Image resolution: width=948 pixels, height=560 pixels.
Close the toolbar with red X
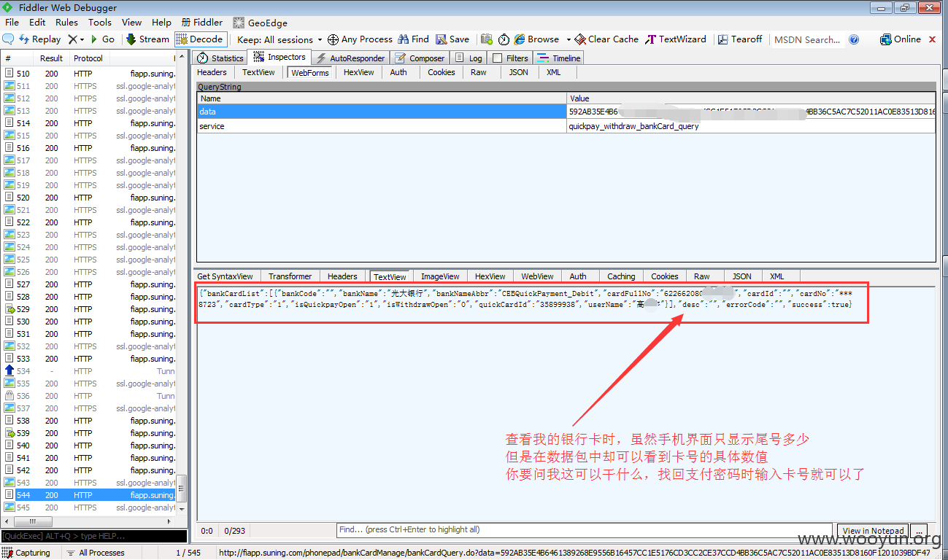pyautogui.click(x=932, y=39)
